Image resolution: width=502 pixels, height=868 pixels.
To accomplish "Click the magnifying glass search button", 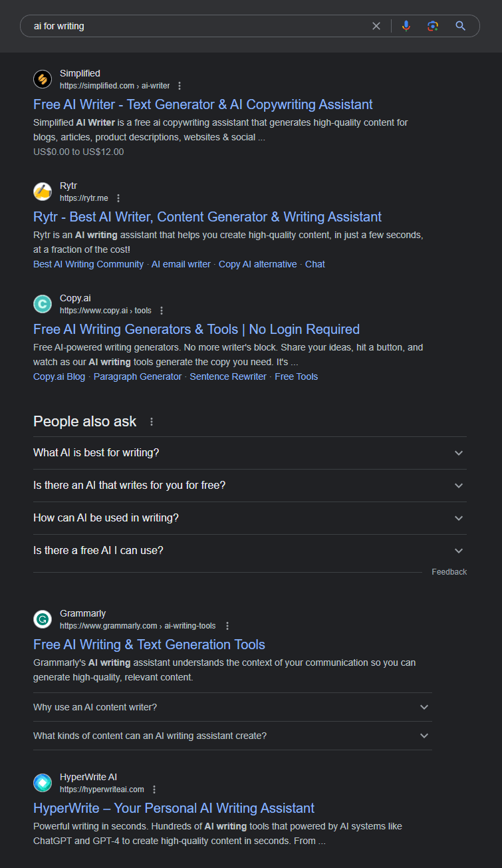I will [460, 26].
